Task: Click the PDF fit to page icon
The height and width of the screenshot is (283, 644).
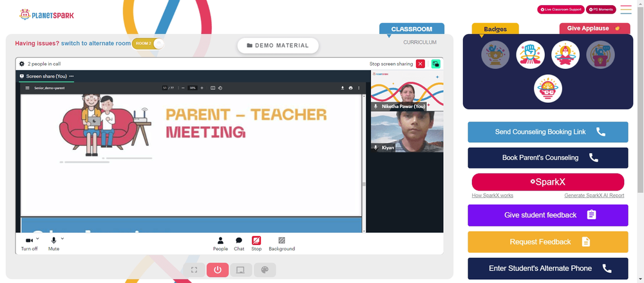Action: pos(213,87)
